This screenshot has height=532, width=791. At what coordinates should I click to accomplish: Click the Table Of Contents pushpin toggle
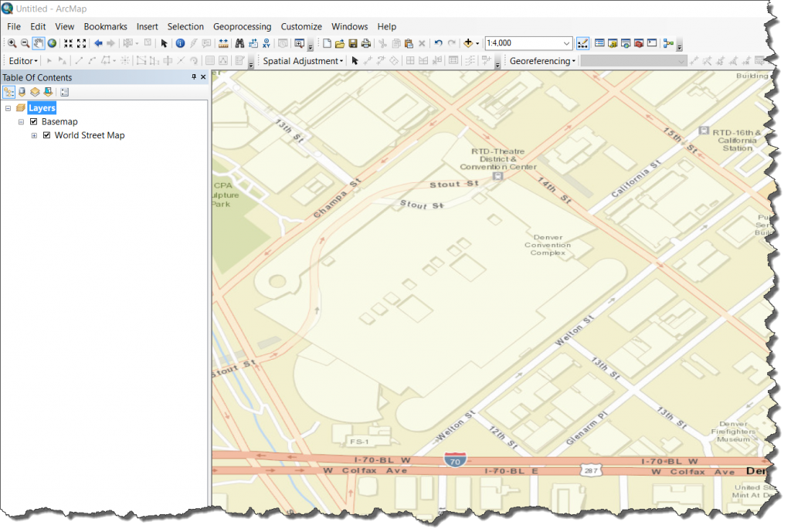[x=193, y=77]
